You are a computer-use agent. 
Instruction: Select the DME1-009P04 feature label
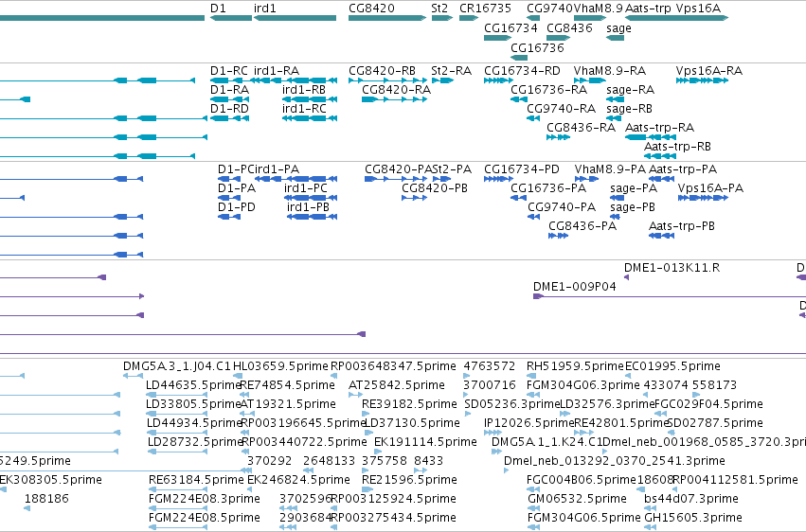(575, 287)
